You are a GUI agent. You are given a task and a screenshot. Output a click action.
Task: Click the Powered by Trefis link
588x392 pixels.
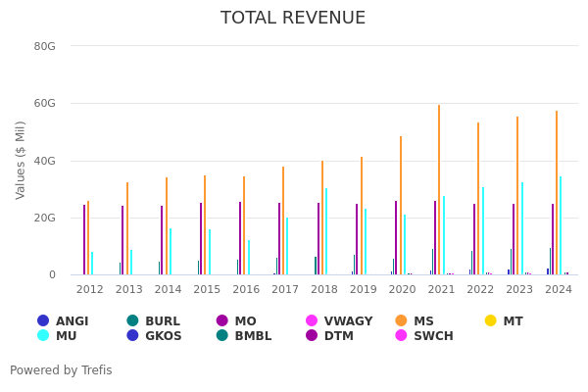coord(61,370)
